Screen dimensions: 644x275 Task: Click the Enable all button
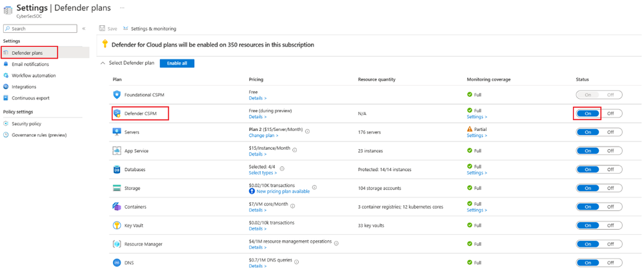click(x=177, y=63)
